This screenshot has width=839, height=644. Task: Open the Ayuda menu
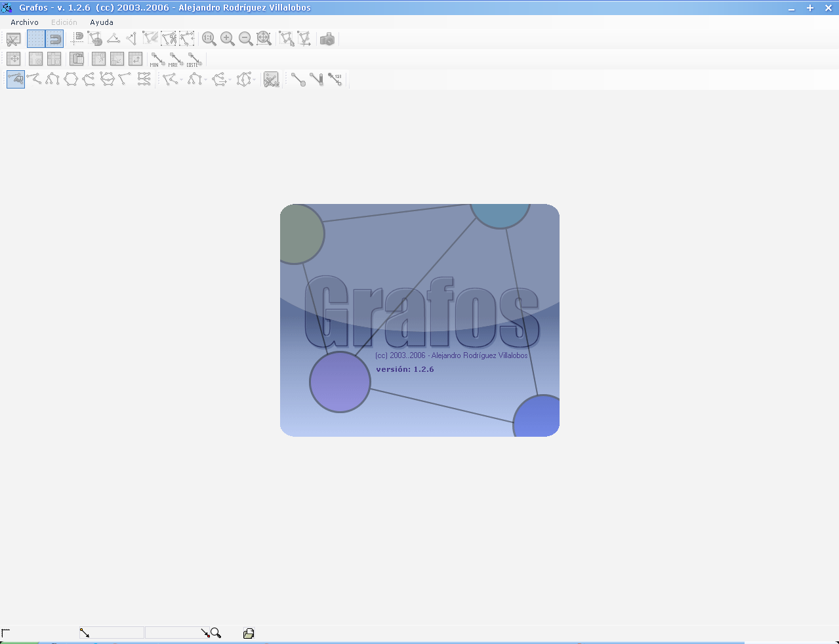(102, 22)
